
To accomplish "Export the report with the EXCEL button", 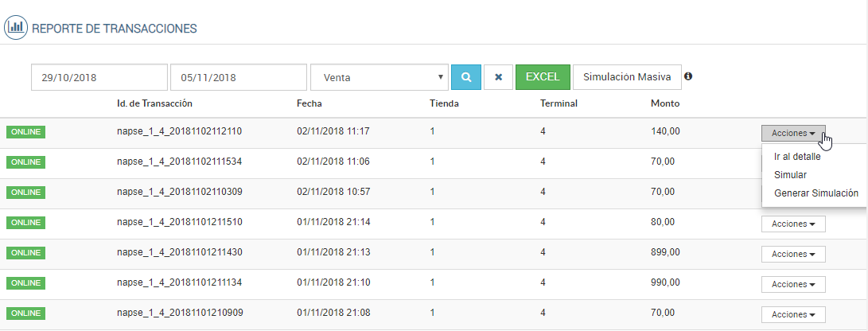I will coord(543,77).
